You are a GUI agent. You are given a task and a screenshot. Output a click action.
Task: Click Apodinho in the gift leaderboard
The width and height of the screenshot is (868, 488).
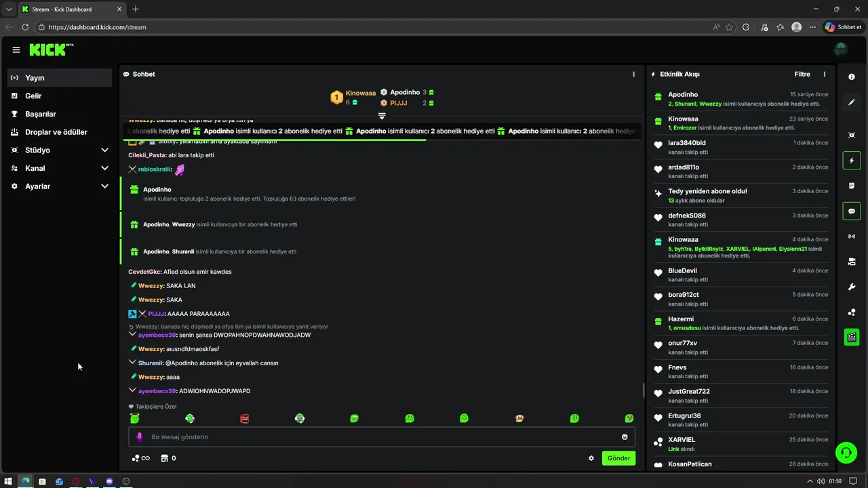click(x=405, y=92)
